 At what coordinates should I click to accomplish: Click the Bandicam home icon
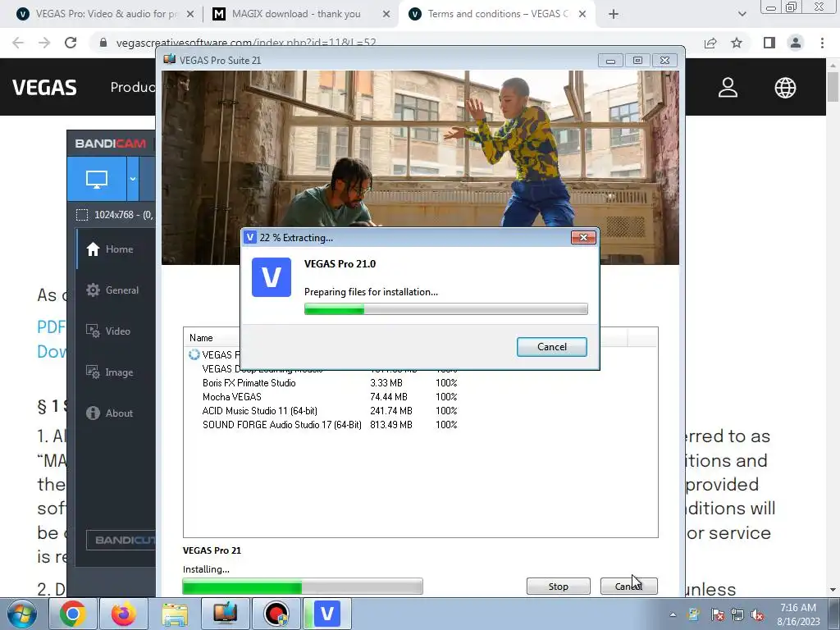pyautogui.click(x=94, y=249)
